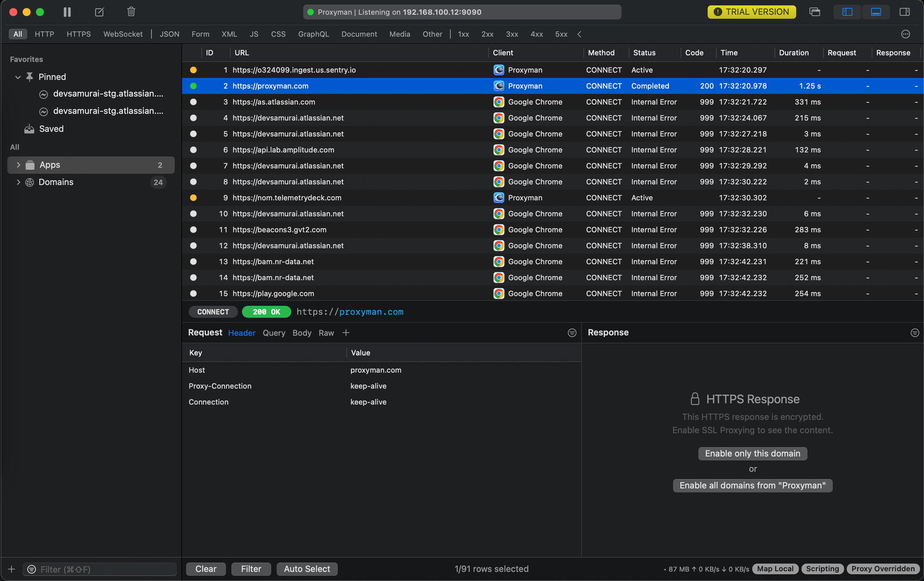924x581 pixels.
Task: Open Request panel options icon
Action: [x=572, y=333]
